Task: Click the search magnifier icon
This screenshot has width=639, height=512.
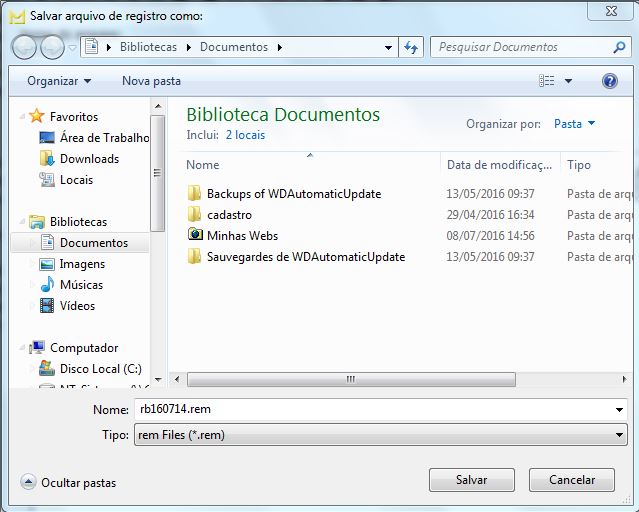Action: pos(620,47)
